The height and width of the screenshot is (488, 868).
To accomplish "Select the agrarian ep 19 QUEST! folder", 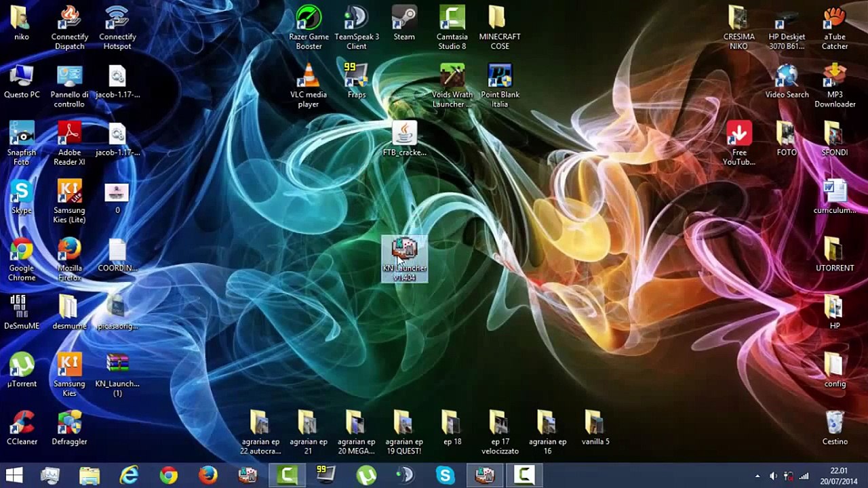I will coord(404,432).
